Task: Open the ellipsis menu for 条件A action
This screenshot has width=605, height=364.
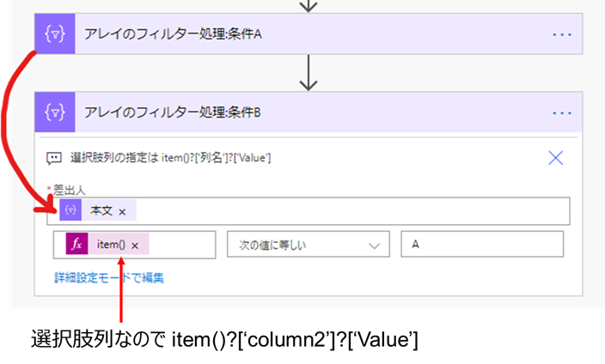Action: [562, 34]
